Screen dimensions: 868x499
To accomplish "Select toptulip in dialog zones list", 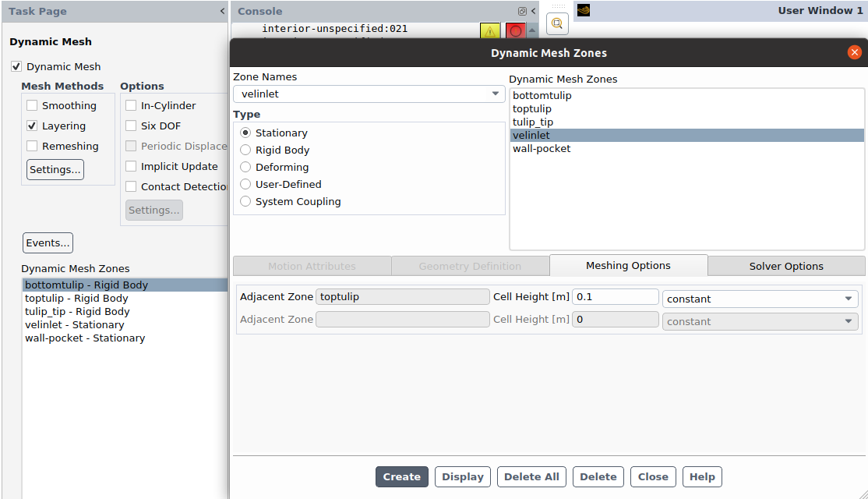I will tap(687, 108).
